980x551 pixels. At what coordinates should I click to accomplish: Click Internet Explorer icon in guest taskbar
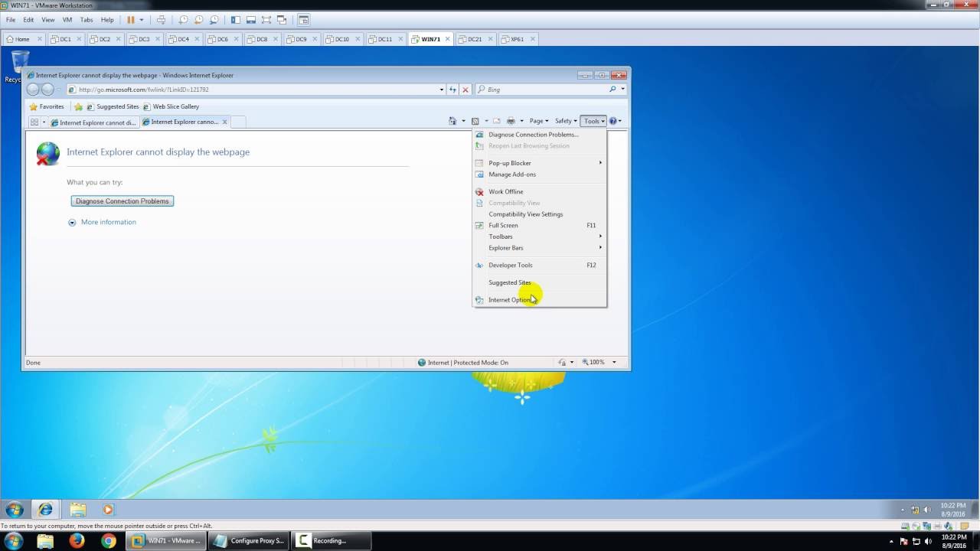pos(45,510)
